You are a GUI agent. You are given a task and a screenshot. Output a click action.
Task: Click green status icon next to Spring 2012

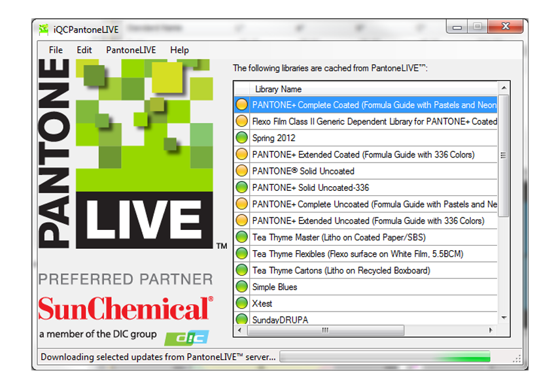pyautogui.click(x=241, y=137)
